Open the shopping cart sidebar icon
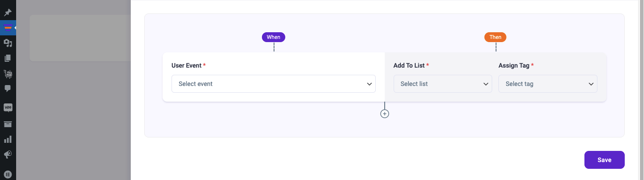Image resolution: width=644 pixels, height=180 pixels. (8, 73)
